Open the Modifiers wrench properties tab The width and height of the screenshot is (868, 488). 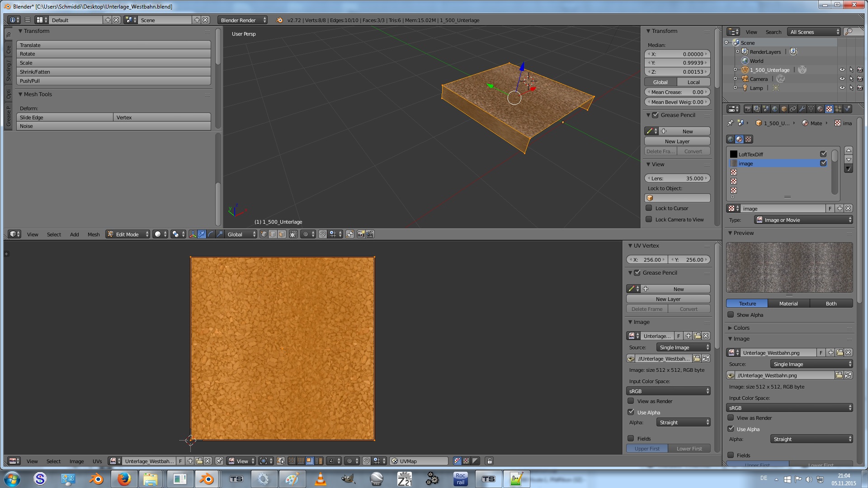pos(802,109)
